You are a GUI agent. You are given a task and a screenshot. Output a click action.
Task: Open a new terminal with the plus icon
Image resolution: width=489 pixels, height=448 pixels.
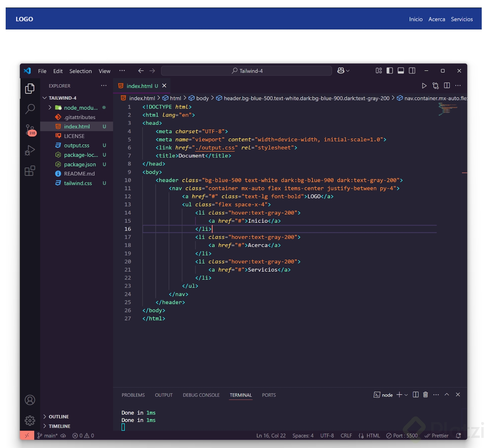pos(399,394)
